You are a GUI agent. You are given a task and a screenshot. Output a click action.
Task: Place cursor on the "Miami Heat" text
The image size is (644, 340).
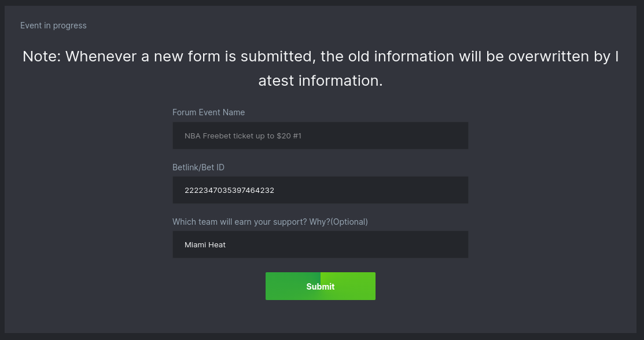point(205,245)
